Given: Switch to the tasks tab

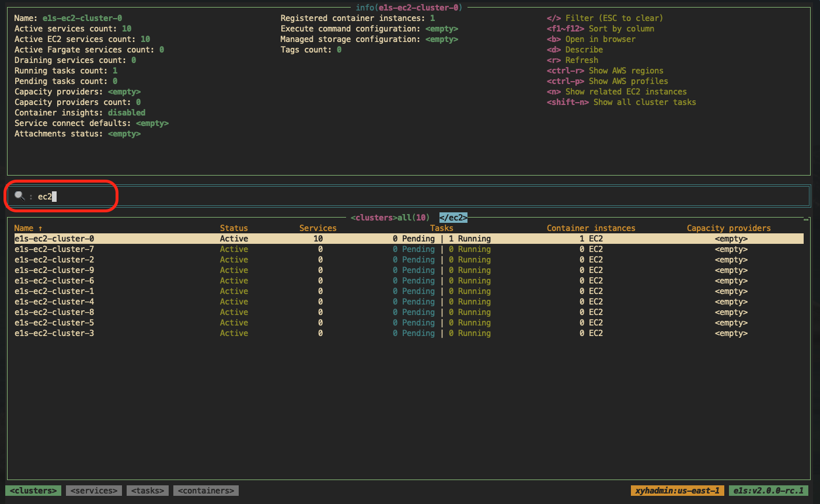Looking at the screenshot, I should click(148, 491).
